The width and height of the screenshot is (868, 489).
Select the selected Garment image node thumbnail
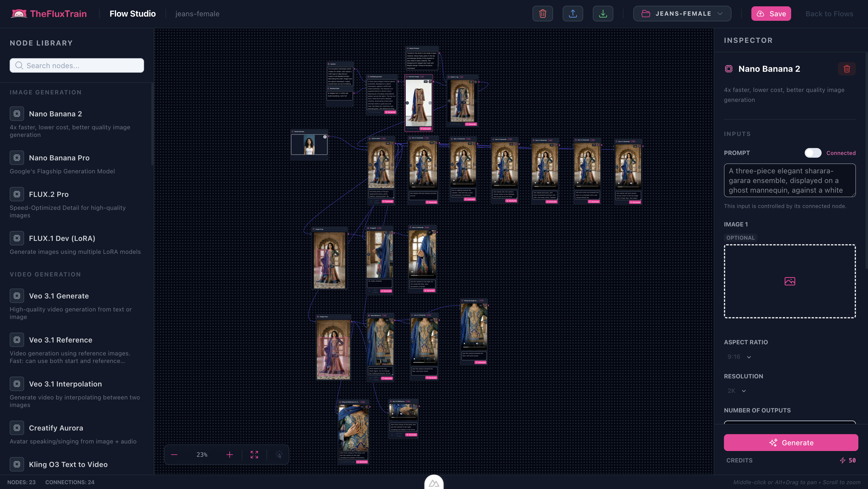coord(419,103)
